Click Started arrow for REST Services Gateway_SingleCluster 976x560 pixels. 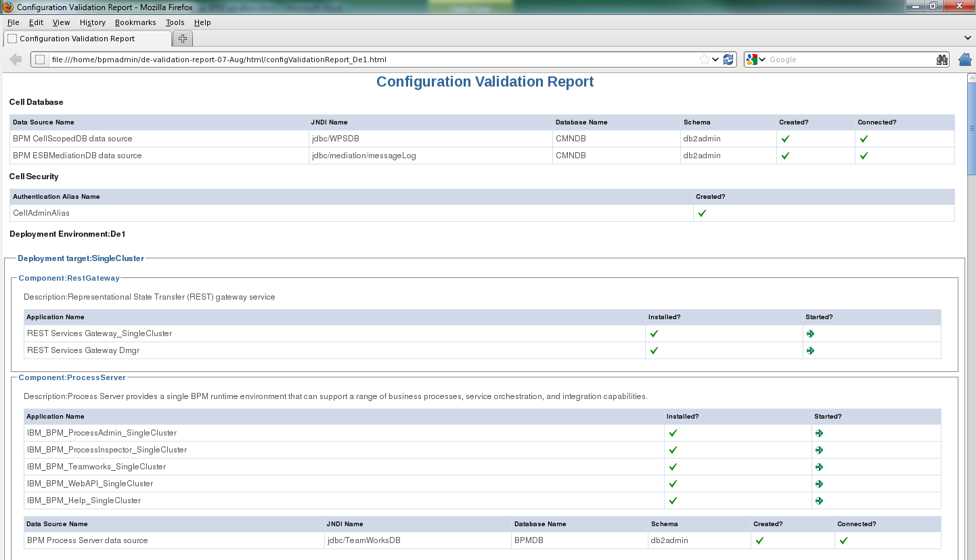[810, 333]
